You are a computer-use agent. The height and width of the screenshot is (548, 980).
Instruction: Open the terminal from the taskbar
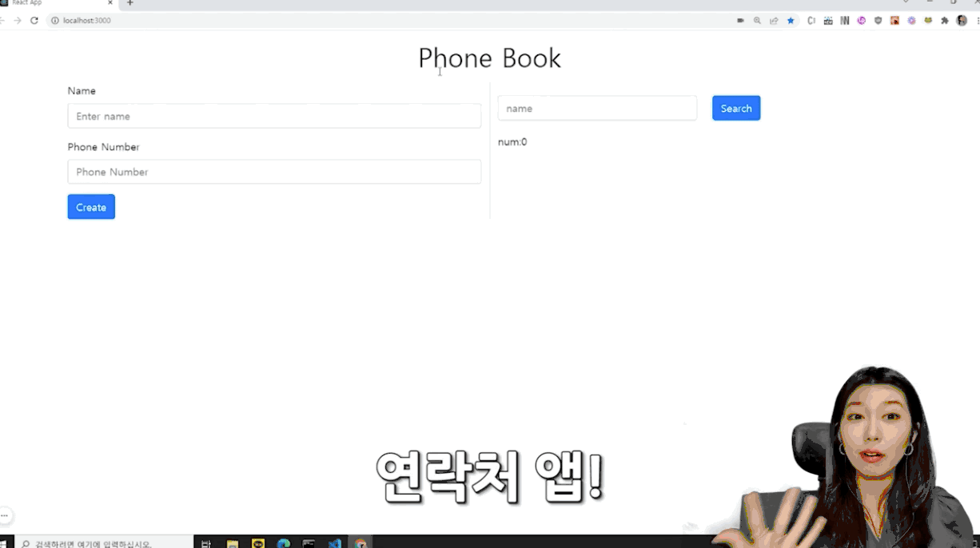[x=309, y=543]
